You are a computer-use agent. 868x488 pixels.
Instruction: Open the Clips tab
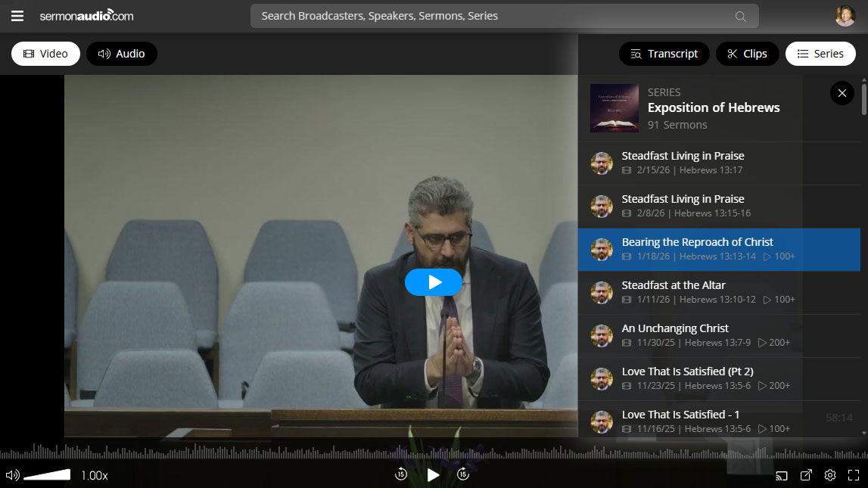tap(747, 54)
